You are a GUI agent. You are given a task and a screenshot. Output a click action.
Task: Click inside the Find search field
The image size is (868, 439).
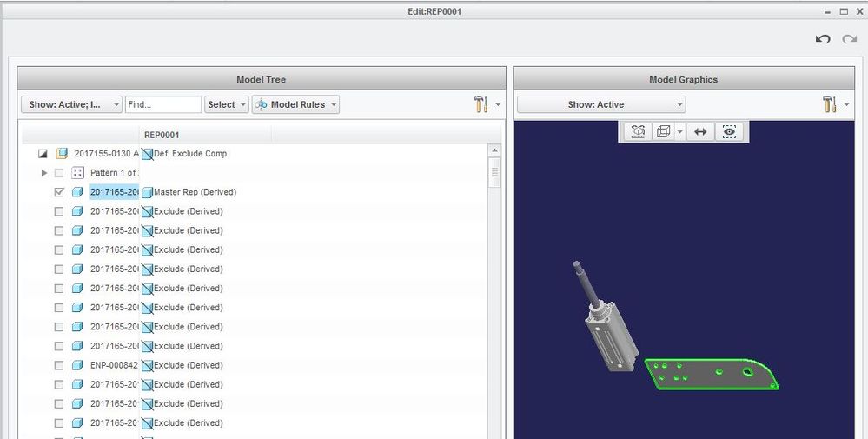[x=163, y=104]
